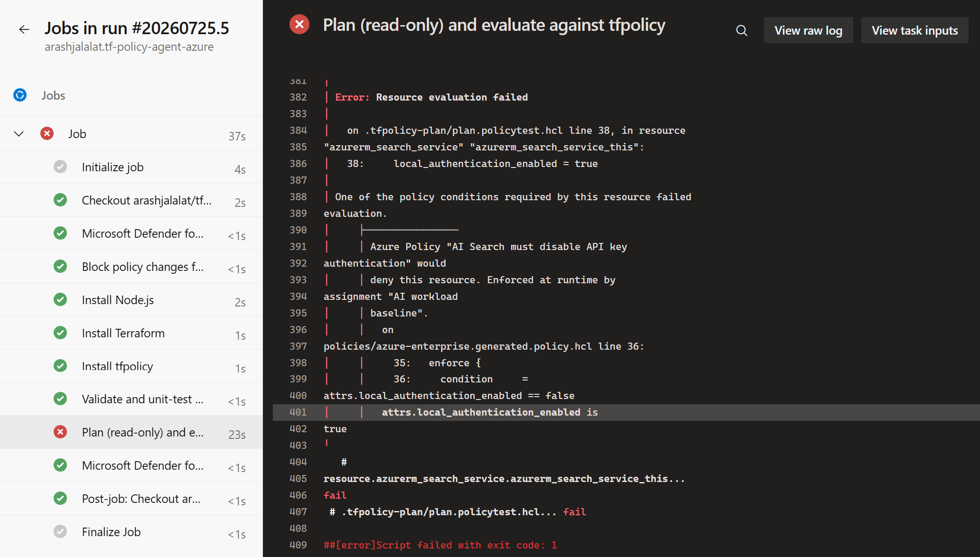Open the Finalize Job step
The image size is (980, 557).
(x=131, y=532)
